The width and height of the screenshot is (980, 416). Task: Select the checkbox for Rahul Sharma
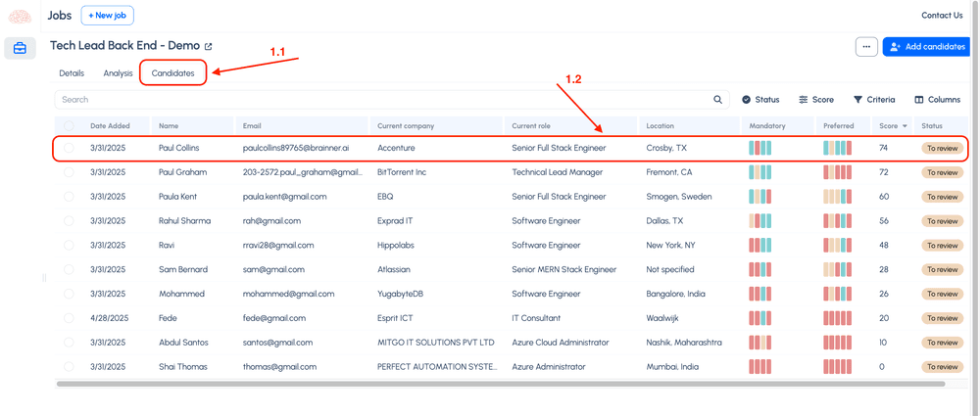tap(69, 221)
